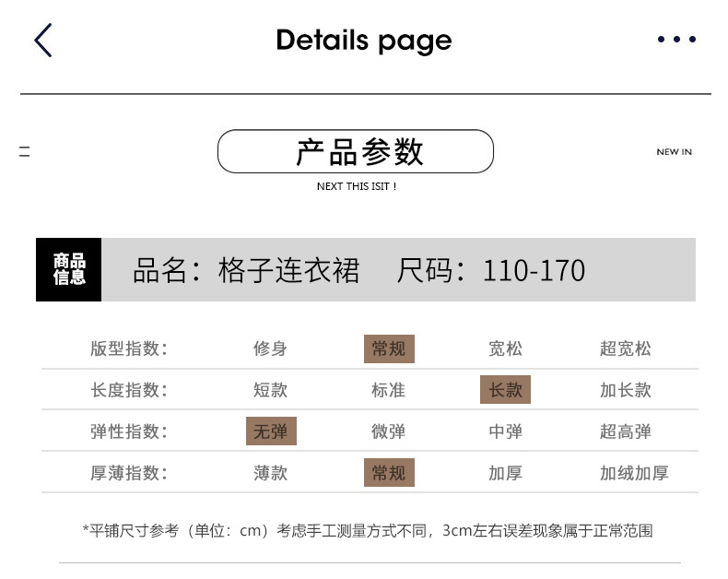Tap the back arrow icon
The image size is (728, 579).
pyautogui.click(x=43, y=40)
